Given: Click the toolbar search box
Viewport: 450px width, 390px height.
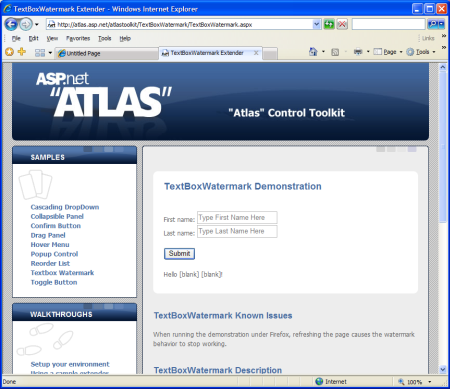Looking at the screenshot, I should 388,24.
